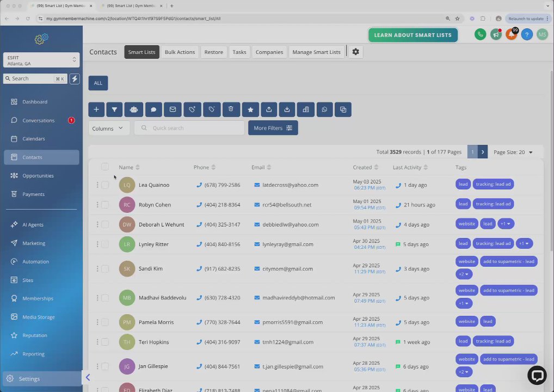Screen dimensions: 554x392
Task: Click the add tag icon
Action: pyautogui.click(x=192, y=109)
